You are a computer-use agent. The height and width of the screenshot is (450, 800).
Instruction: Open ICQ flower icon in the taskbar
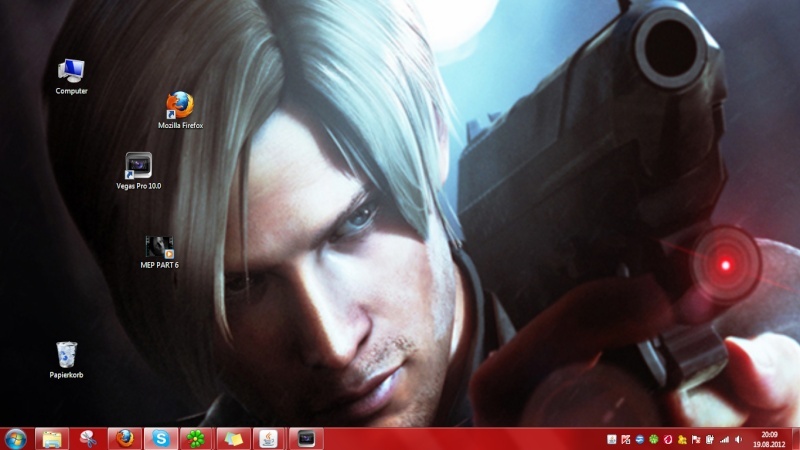(x=196, y=439)
